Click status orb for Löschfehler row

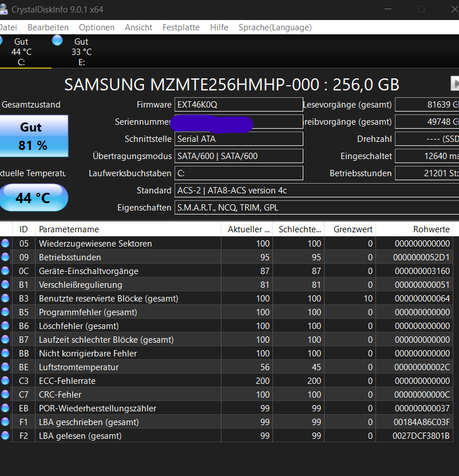click(x=5, y=326)
